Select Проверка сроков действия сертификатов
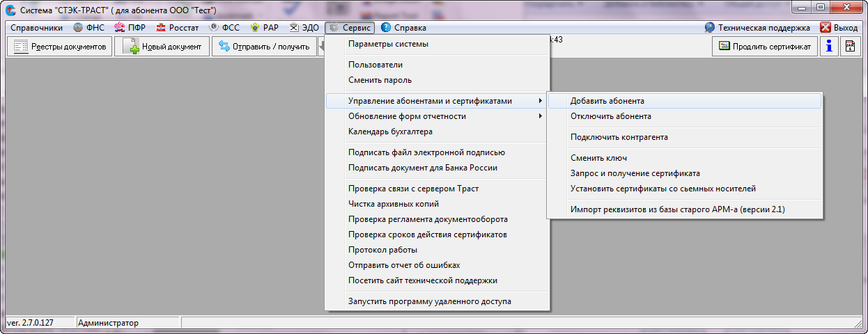Viewport: 868px width, 334px height. coord(437,234)
